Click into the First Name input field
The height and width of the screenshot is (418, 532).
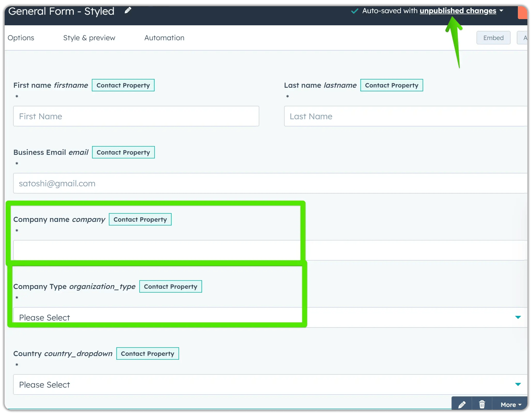[x=136, y=116]
